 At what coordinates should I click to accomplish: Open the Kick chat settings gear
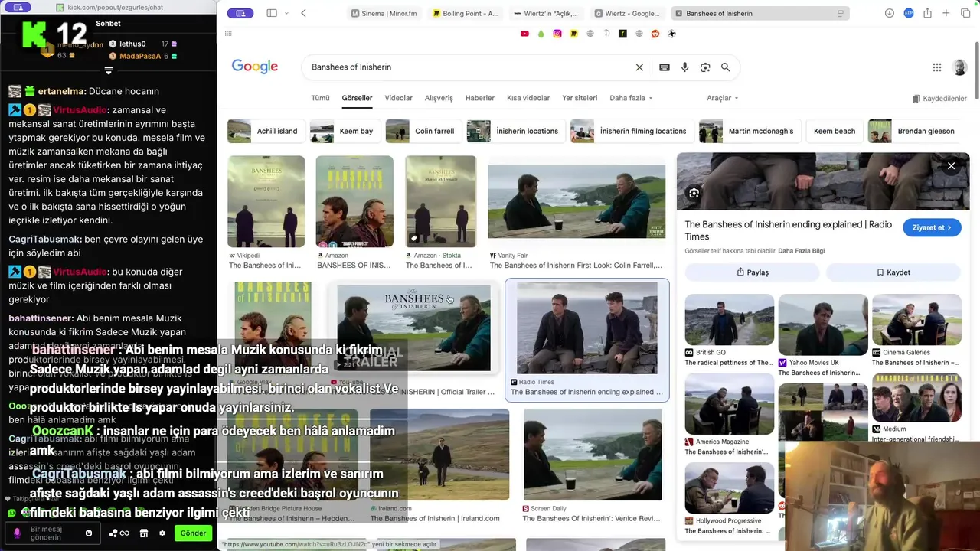coord(162,533)
